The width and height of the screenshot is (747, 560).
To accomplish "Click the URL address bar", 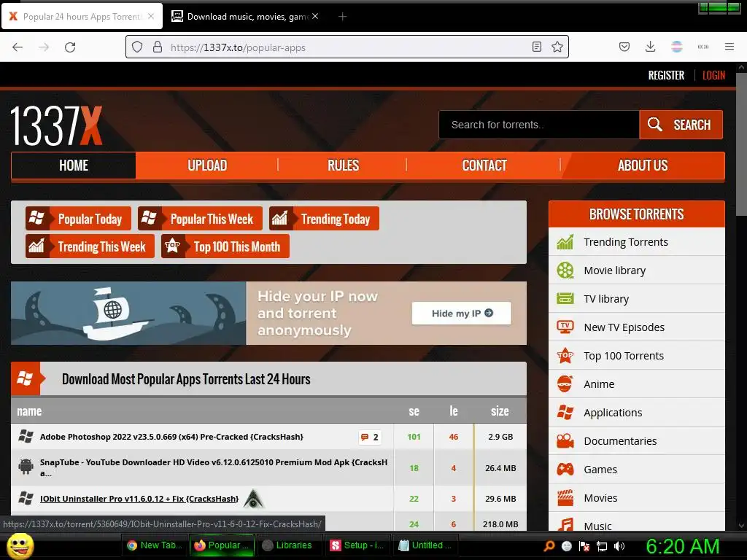I will pyautogui.click(x=347, y=47).
